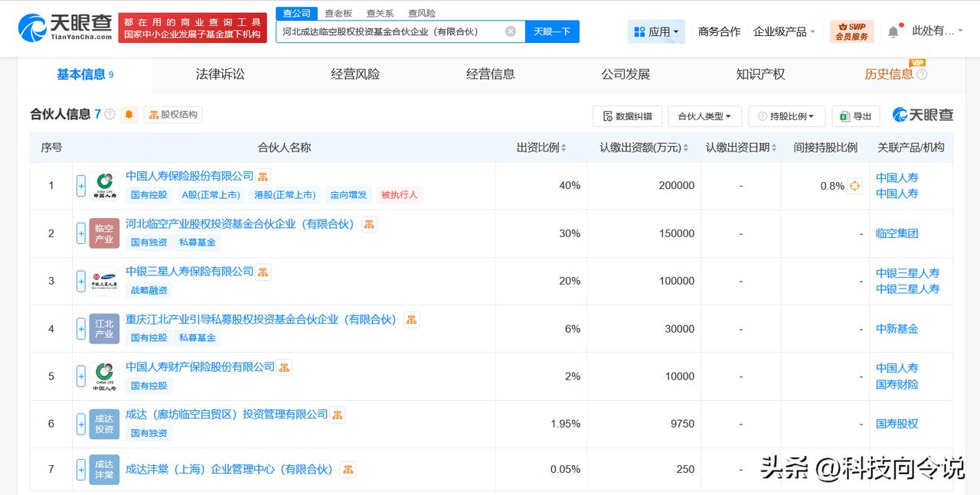Image resolution: width=980 pixels, height=495 pixels.
Task: Click the 天眼一下 search button
Action: click(552, 31)
